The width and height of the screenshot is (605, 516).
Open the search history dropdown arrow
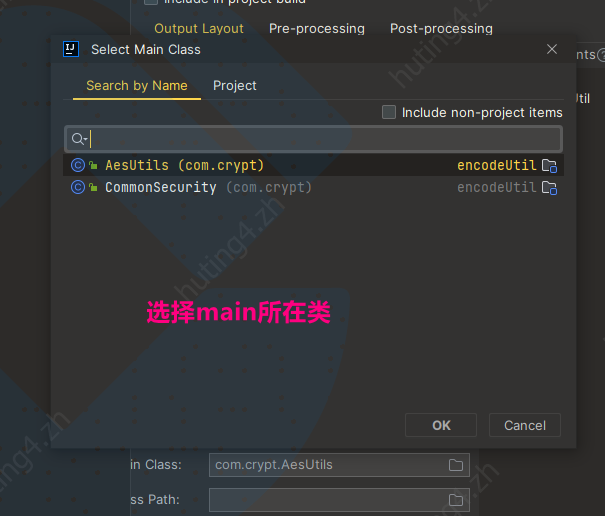[86, 139]
